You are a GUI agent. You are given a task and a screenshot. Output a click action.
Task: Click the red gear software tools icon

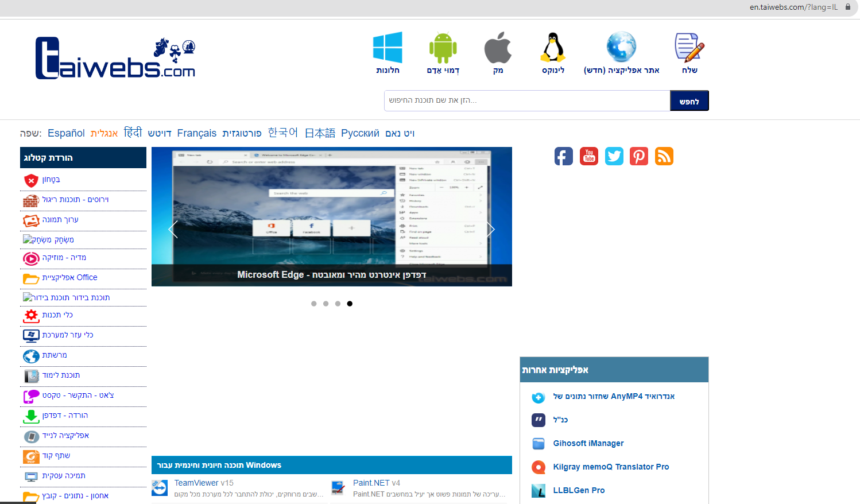click(x=31, y=316)
